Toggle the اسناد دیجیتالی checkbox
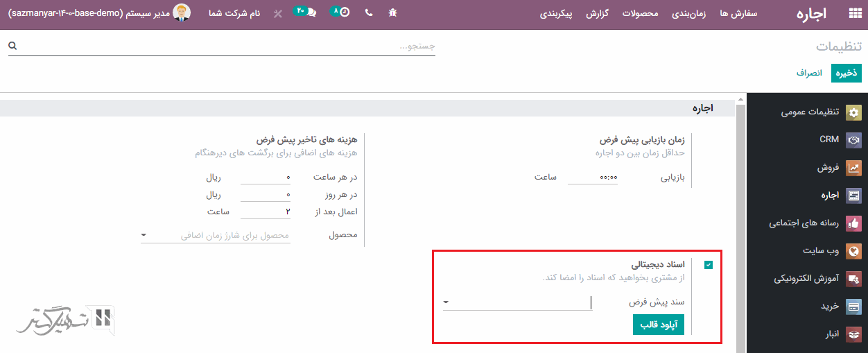 point(708,265)
